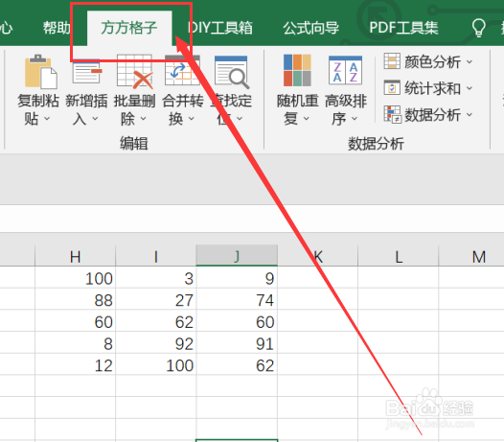Click the lightbulb tell-me icon

click(x=478, y=28)
